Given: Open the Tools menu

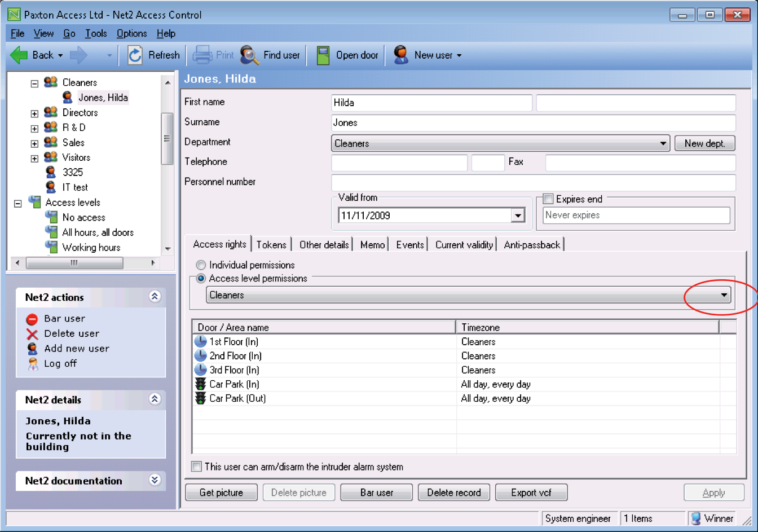Looking at the screenshot, I should click(95, 33).
